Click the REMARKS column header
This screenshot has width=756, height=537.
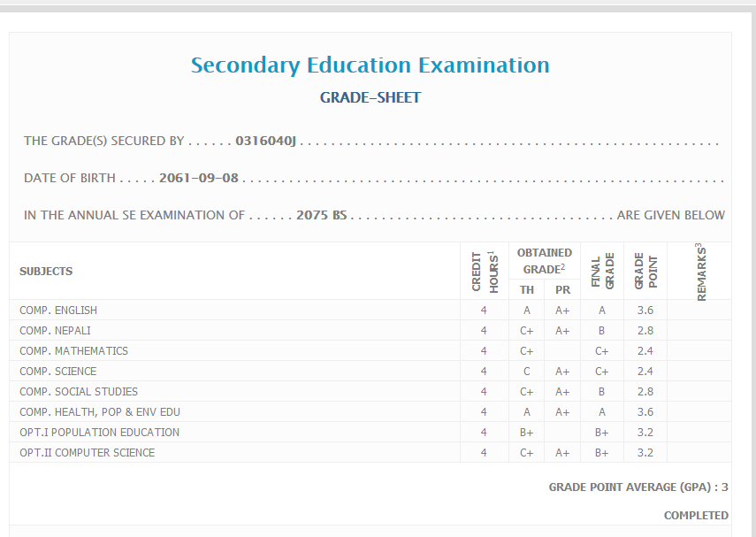pos(702,271)
